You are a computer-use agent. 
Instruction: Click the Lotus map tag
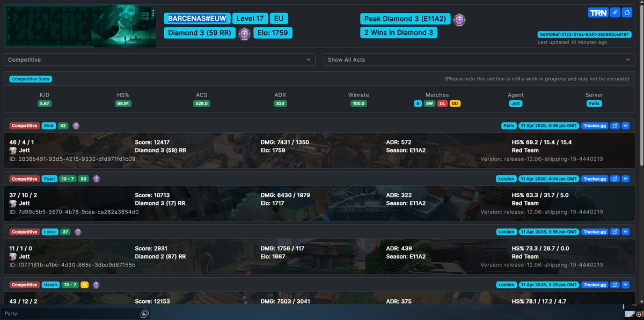point(50,232)
